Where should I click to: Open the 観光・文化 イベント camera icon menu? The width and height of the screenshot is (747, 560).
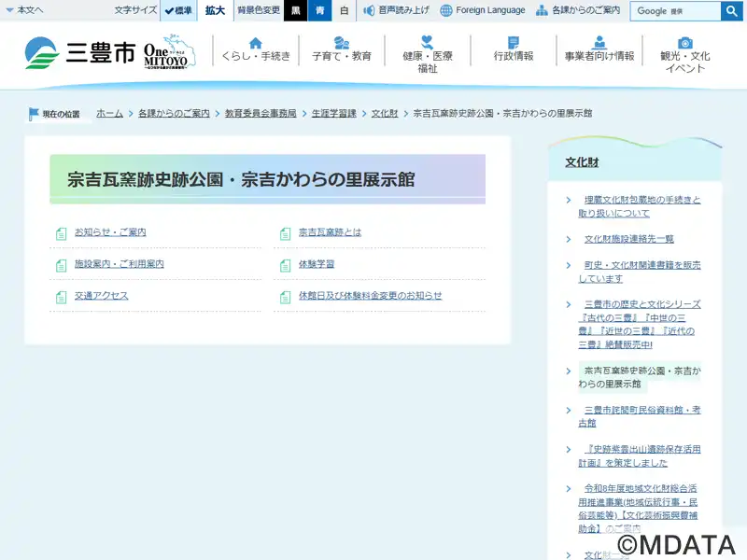pyautogui.click(x=684, y=54)
